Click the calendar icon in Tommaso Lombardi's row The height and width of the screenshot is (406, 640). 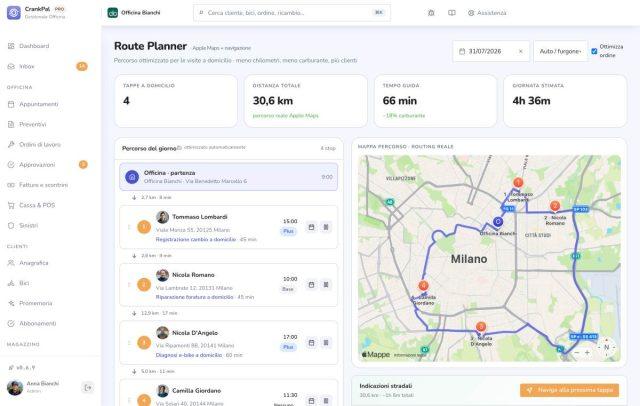tap(311, 227)
